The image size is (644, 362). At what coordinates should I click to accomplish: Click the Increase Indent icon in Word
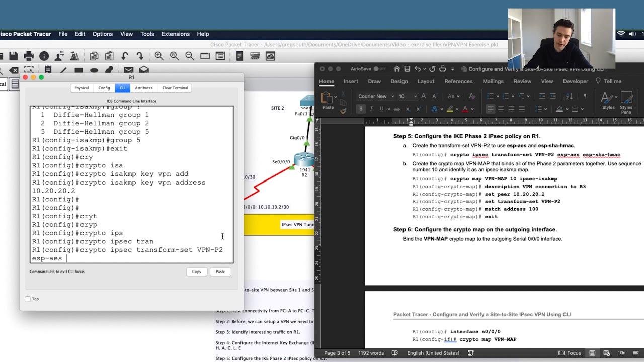coord(553,96)
